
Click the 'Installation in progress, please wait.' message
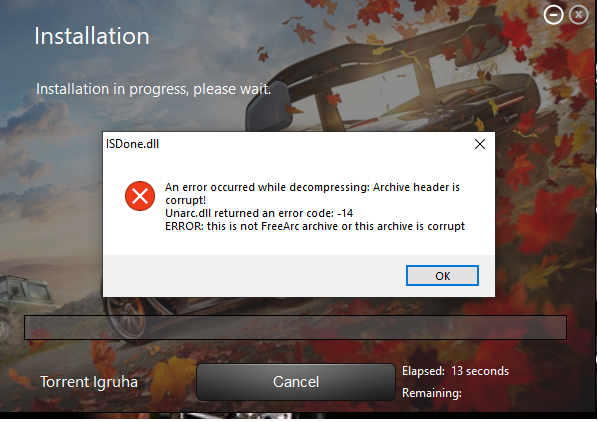tap(153, 89)
